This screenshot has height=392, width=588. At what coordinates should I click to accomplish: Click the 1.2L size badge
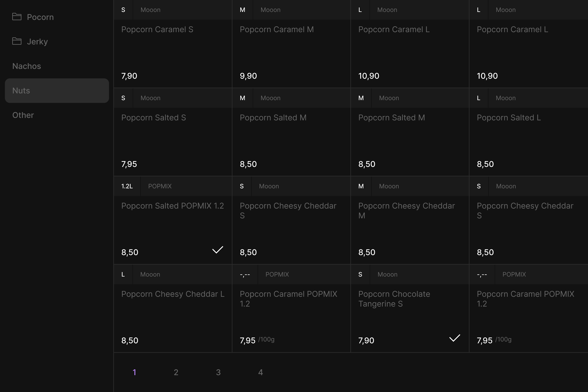127,186
